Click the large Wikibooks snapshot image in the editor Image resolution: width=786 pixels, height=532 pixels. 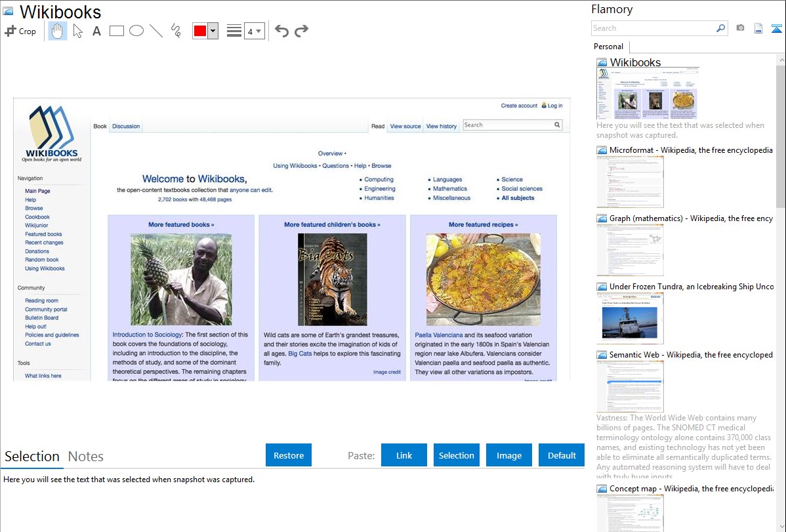292,239
